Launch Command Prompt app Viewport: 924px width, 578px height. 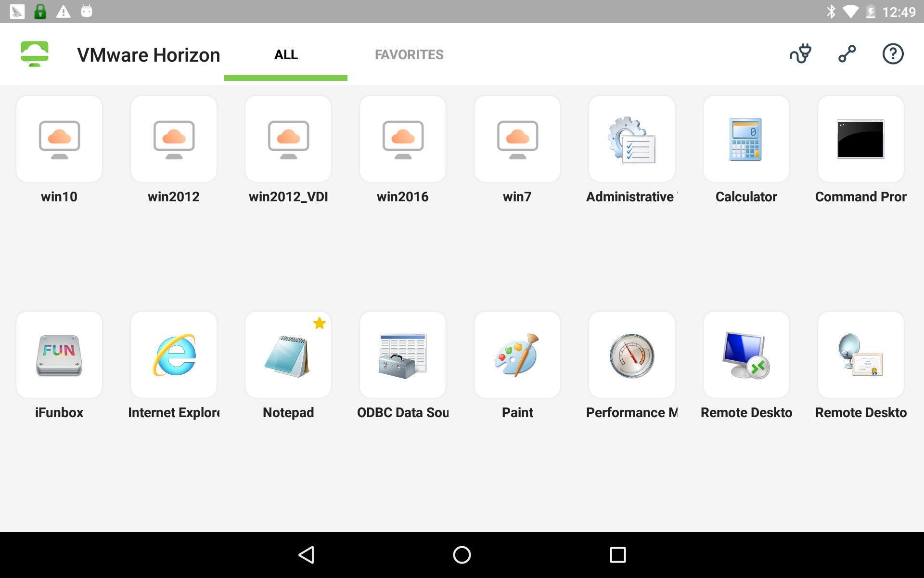click(x=860, y=139)
